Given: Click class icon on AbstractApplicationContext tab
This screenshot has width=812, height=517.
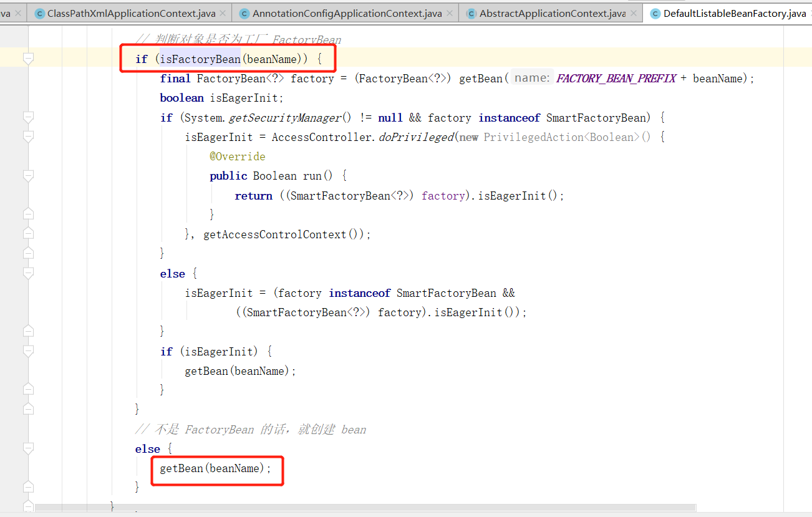Looking at the screenshot, I should point(471,13).
